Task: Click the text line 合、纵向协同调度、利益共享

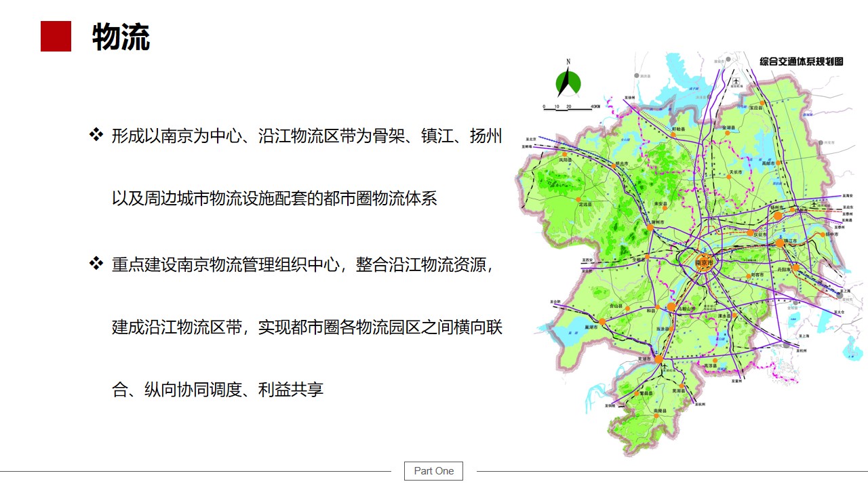Action: click(x=218, y=390)
